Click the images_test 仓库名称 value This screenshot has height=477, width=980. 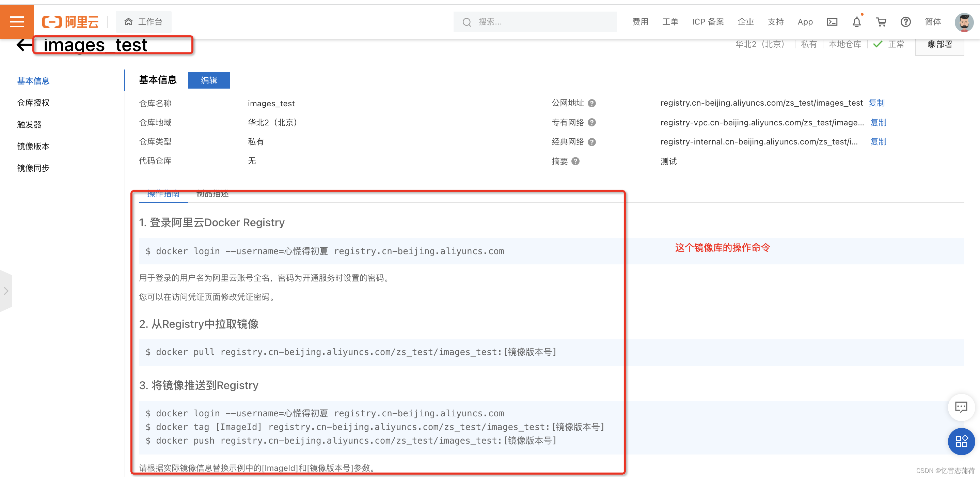pos(271,104)
